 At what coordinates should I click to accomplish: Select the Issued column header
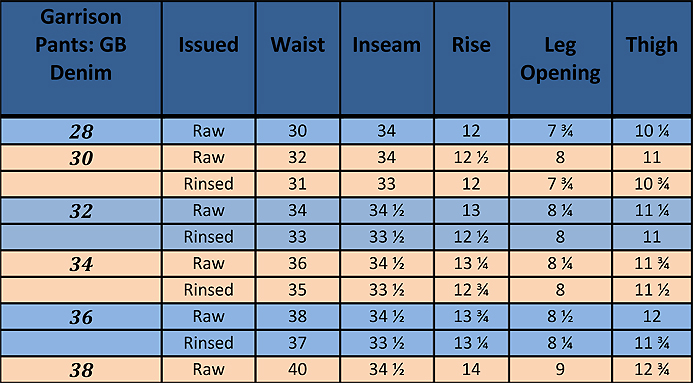209,45
